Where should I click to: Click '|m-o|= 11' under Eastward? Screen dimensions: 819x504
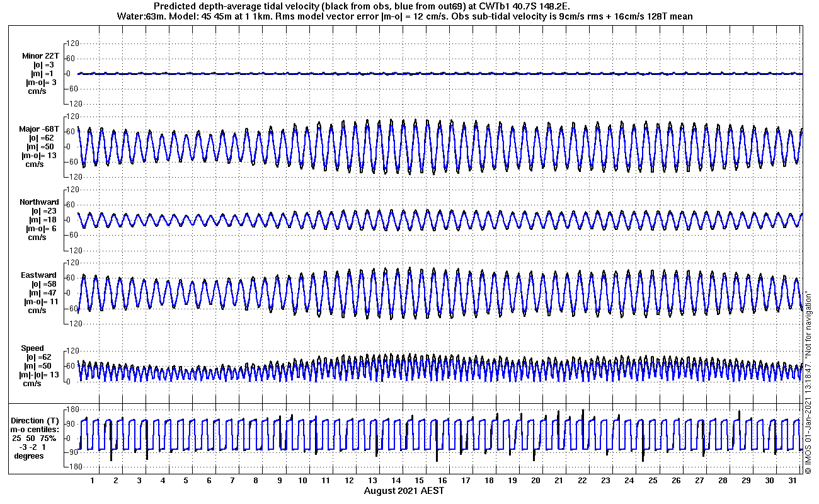pyautogui.click(x=40, y=302)
